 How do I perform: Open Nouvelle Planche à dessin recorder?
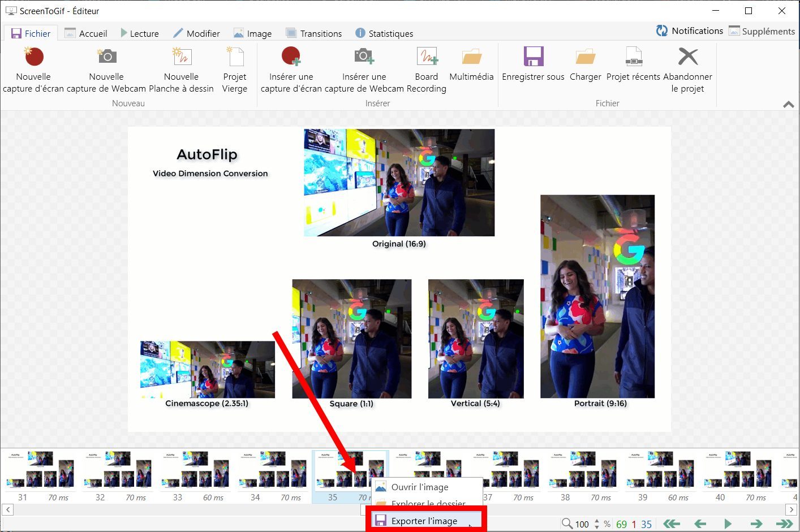(x=181, y=70)
